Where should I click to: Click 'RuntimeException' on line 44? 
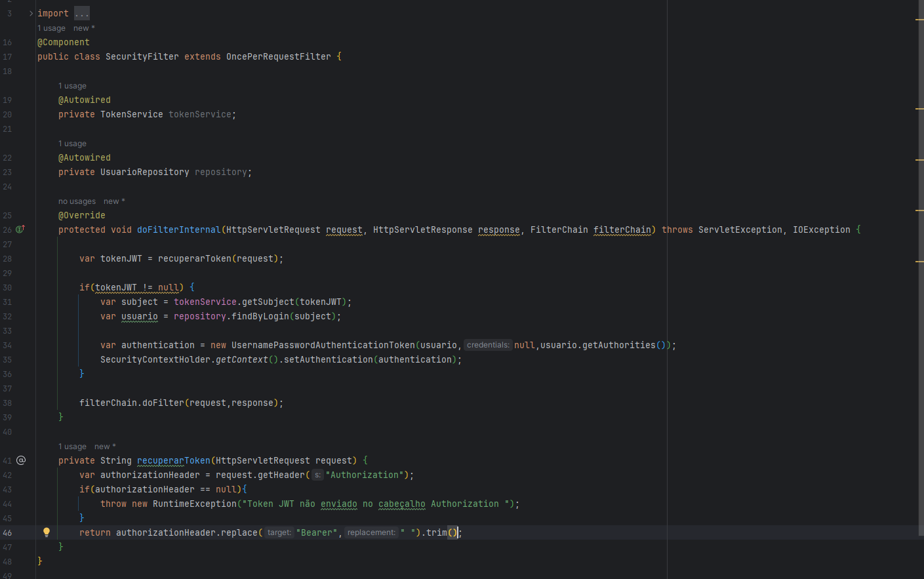(195, 504)
